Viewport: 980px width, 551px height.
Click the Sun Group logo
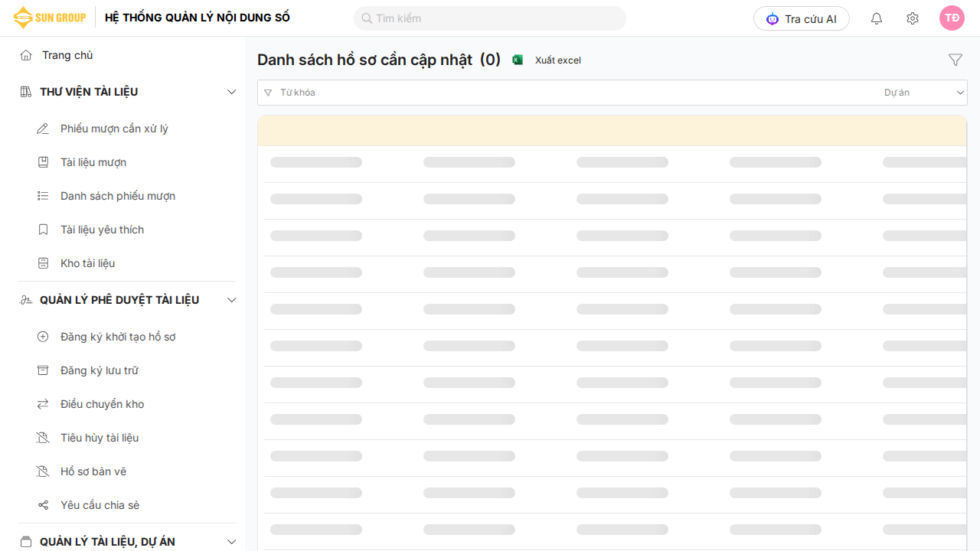coord(50,18)
